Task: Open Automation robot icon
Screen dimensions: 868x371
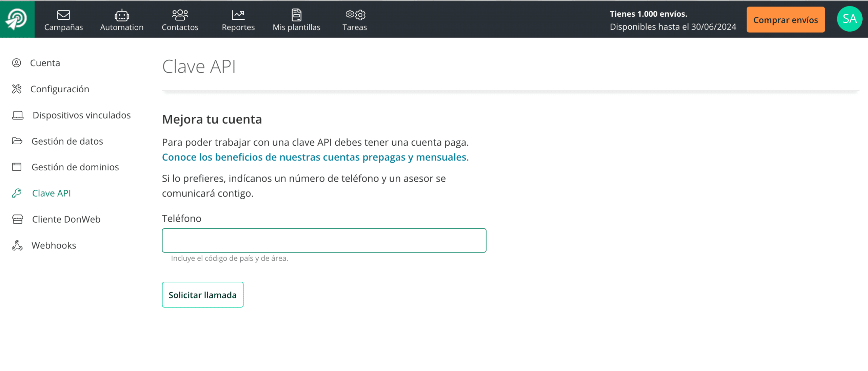Action: coord(121,15)
